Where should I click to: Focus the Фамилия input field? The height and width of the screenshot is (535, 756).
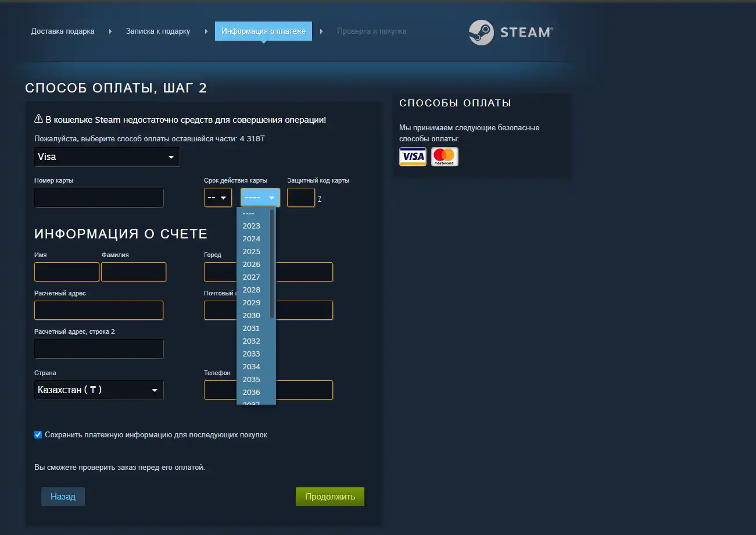(x=134, y=272)
